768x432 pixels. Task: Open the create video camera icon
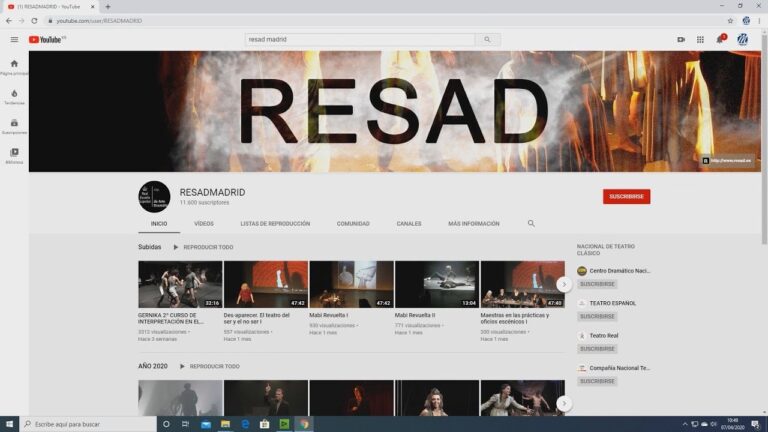pyautogui.click(x=681, y=40)
